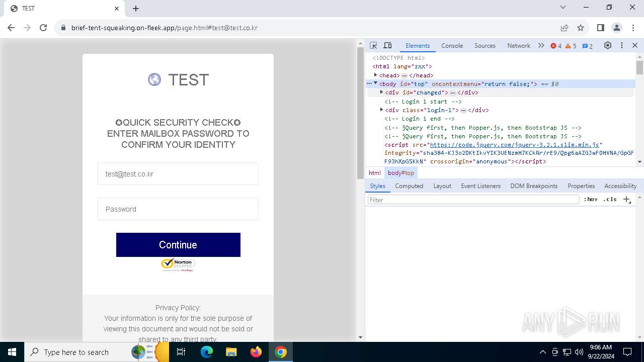Switch to the Network tab

(x=519, y=45)
